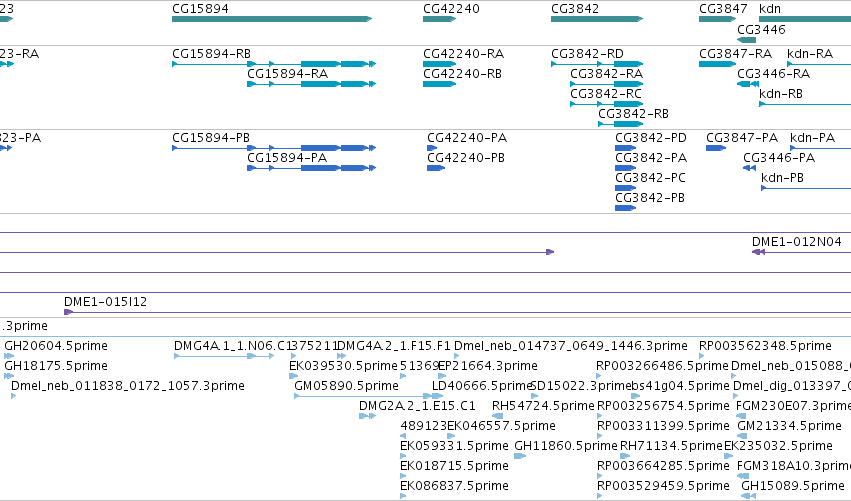Screen dimensions: 851x501
Task: Click the CG3847 gene label
Action: click(723, 9)
